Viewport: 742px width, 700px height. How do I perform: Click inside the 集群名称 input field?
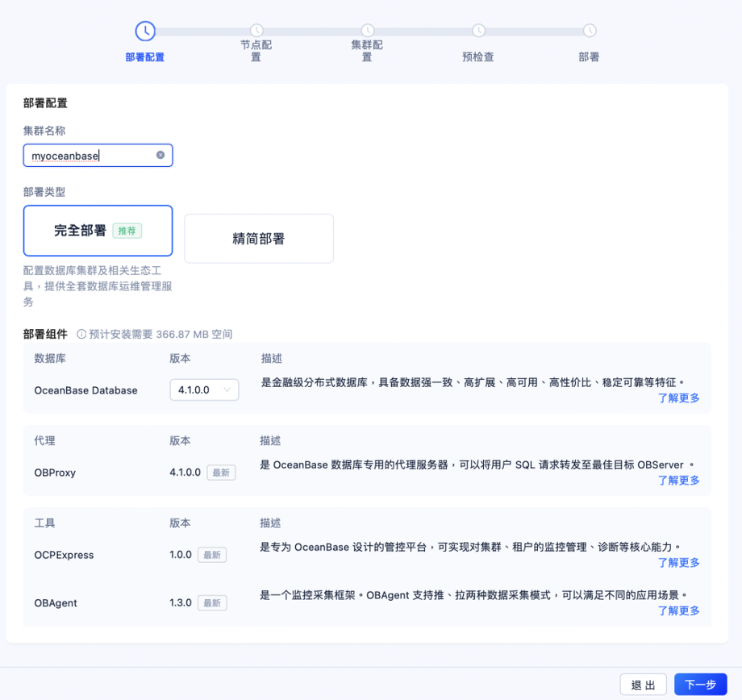[89, 155]
